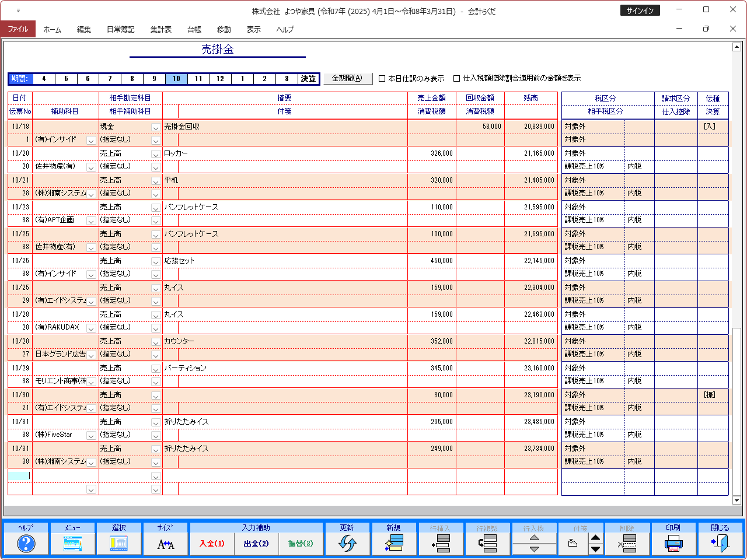
Task: Open the 日常簿記 menu
Action: [120, 29]
